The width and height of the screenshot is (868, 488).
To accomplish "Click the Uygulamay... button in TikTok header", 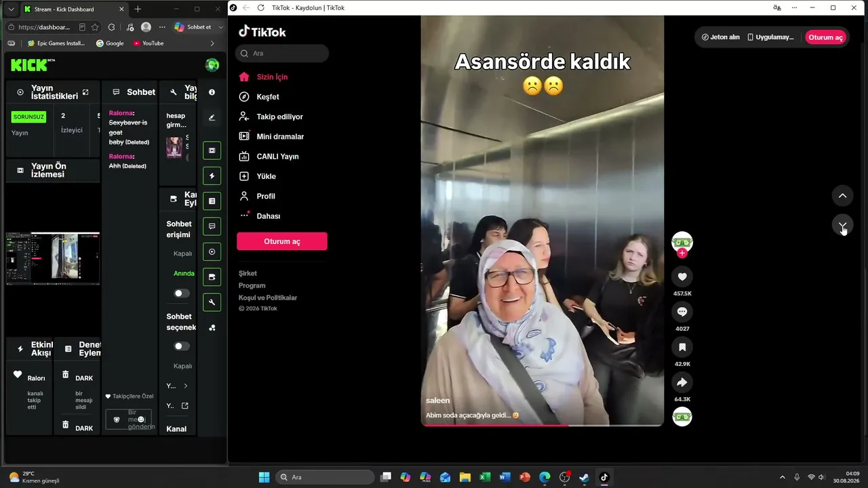I will coord(770,37).
